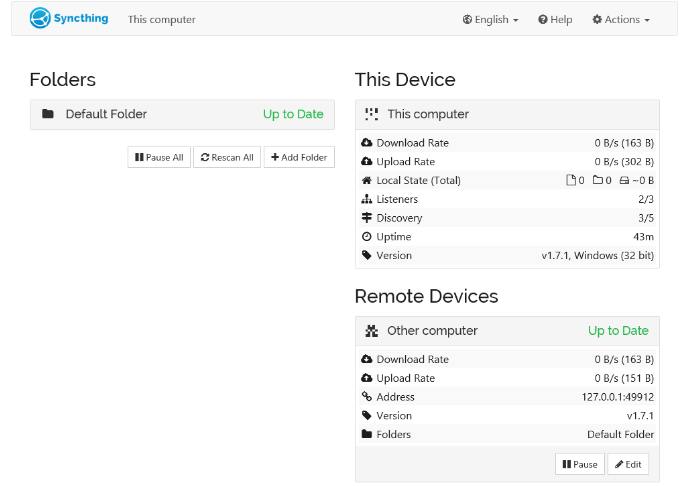Click This Device Download Rate cloud icon

pos(367,143)
